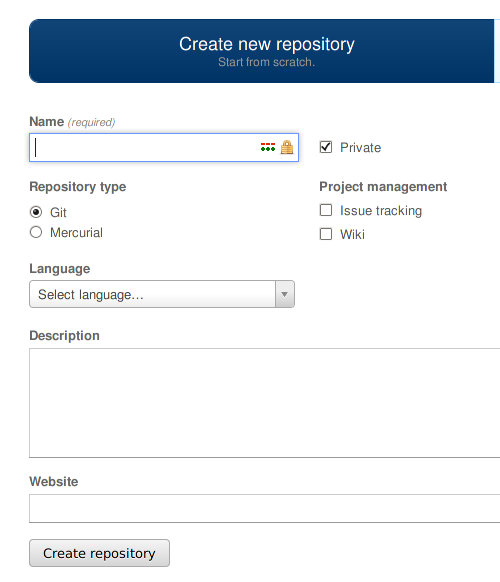Enable the Wiki checkbox
The height and width of the screenshot is (582, 500).
pos(326,234)
